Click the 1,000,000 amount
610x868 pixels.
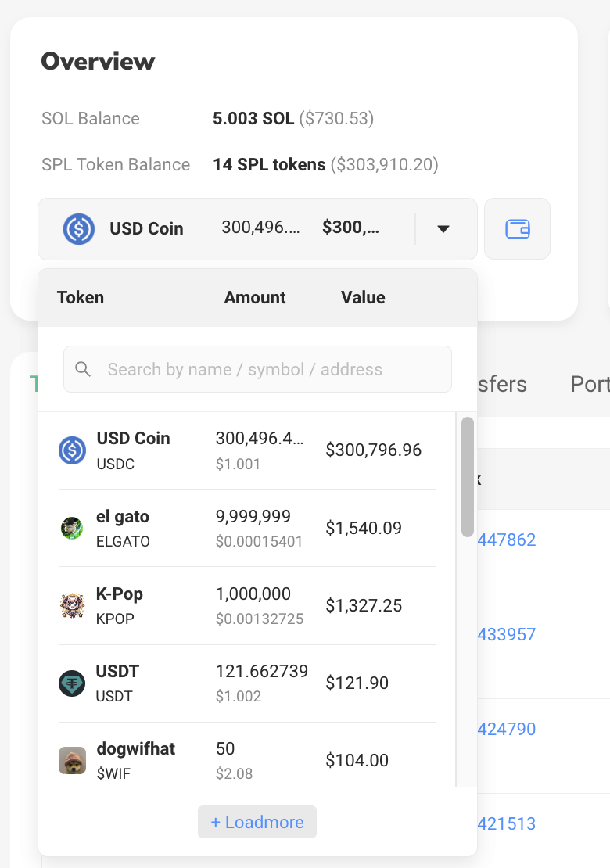(x=253, y=594)
